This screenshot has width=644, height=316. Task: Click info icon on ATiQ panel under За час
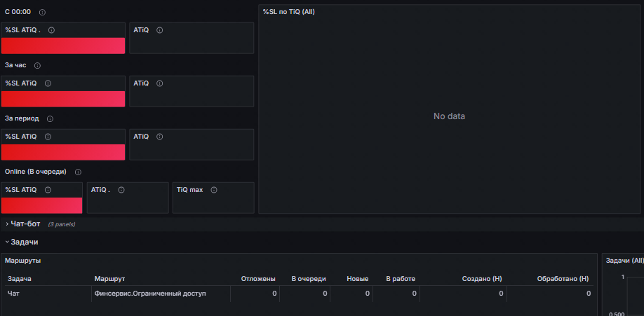(x=160, y=83)
